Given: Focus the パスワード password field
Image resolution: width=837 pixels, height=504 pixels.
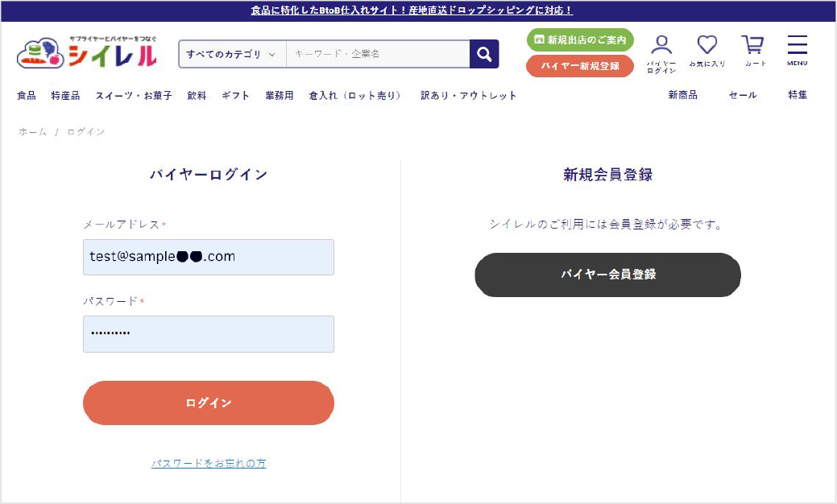Looking at the screenshot, I should (x=208, y=333).
